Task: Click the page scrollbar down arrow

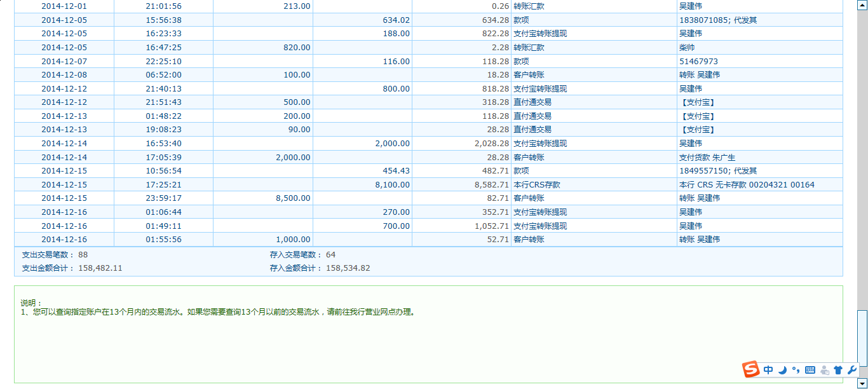Action: click(862, 383)
